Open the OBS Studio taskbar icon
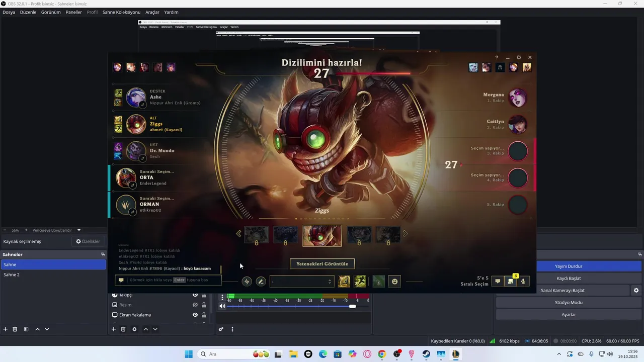Image resolution: width=644 pixels, height=362 pixels. (x=397, y=354)
